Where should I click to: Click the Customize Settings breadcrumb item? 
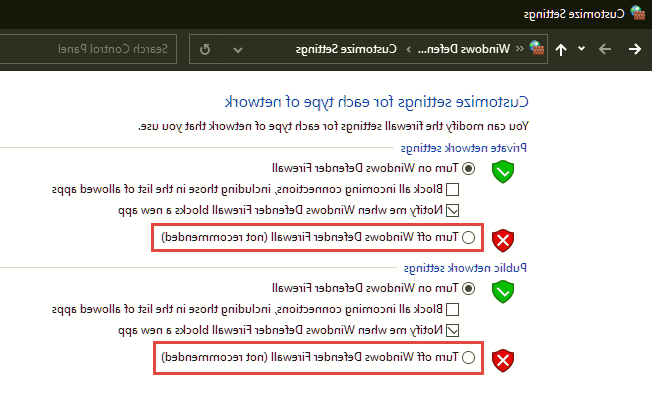pos(346,49)
